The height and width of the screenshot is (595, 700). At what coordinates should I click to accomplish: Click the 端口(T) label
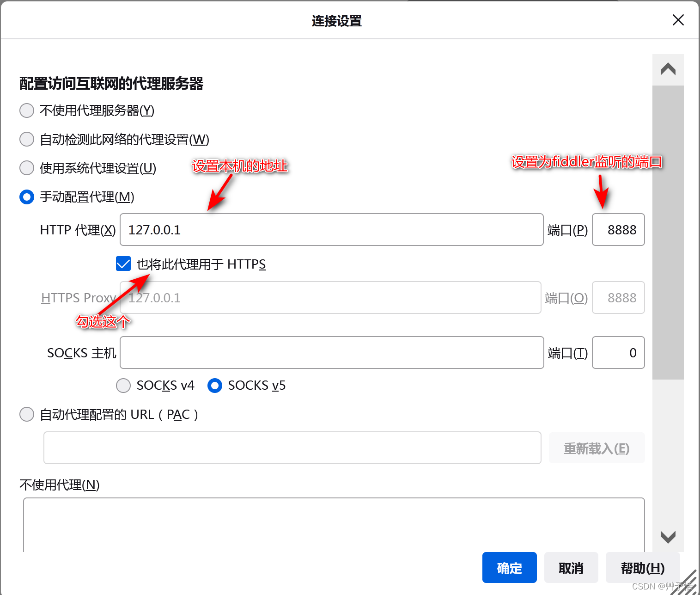(567, 353)
